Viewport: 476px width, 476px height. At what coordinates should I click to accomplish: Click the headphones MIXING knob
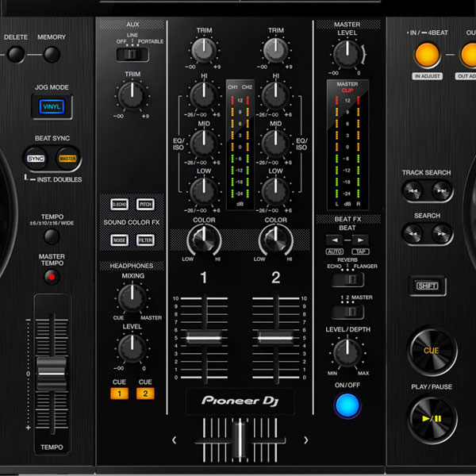132,297
